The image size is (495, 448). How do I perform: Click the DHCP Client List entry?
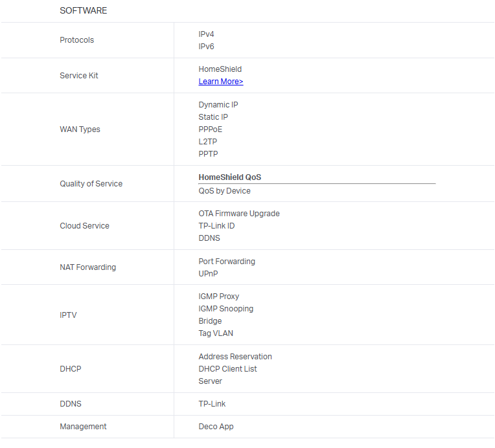coord(227,369)
